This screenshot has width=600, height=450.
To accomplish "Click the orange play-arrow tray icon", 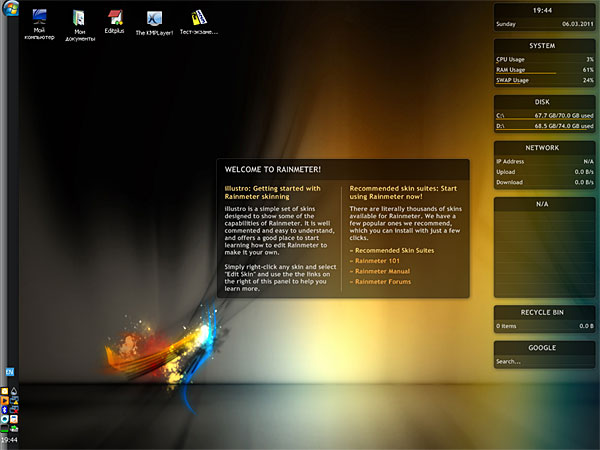I will pyautogui.click(x=5, y=400).
